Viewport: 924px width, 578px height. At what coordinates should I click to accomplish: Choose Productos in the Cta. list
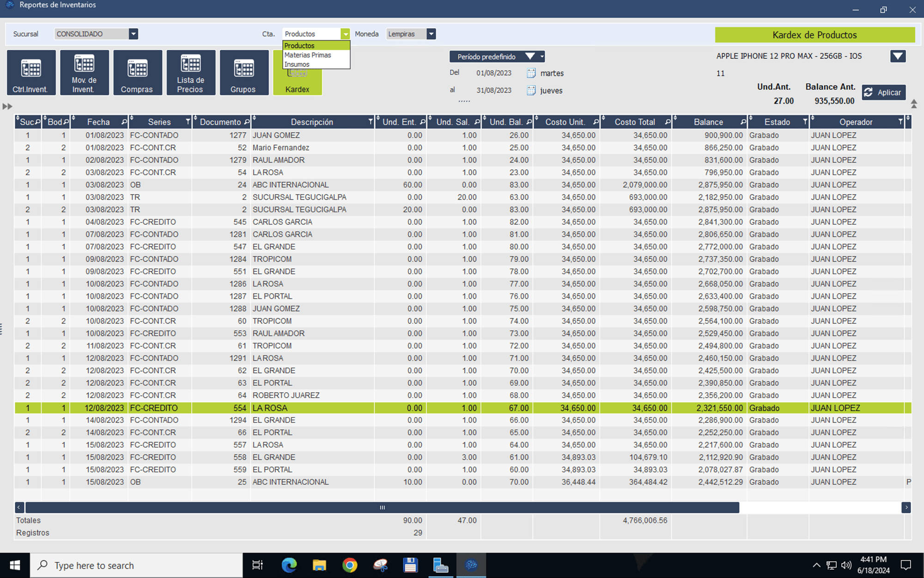[x=316, y=45]
